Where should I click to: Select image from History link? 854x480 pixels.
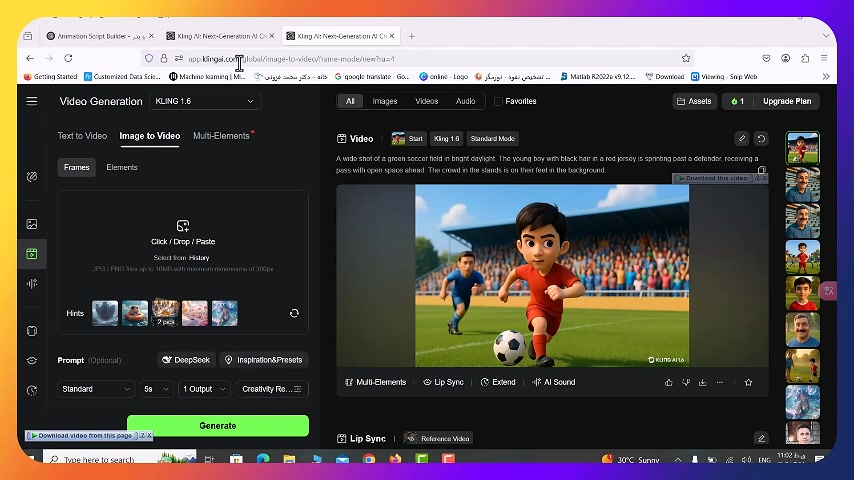pyautogui.click(x=199, y=258)
